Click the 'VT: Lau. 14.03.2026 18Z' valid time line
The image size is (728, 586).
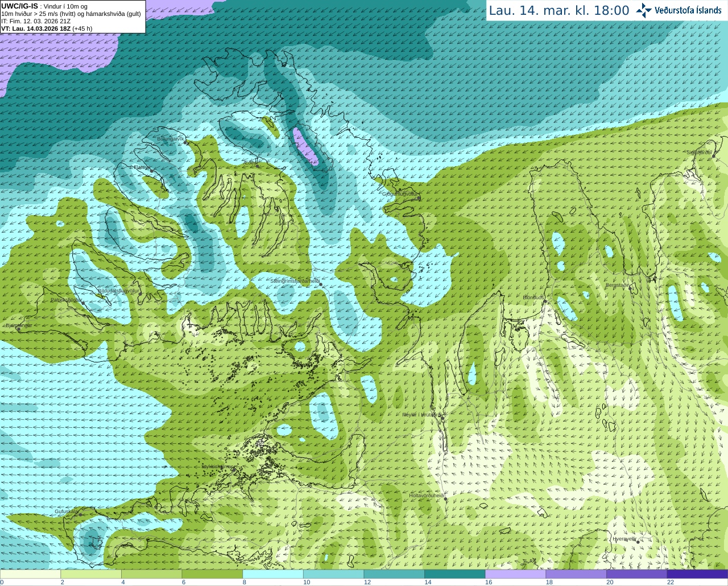click(47, 28)
